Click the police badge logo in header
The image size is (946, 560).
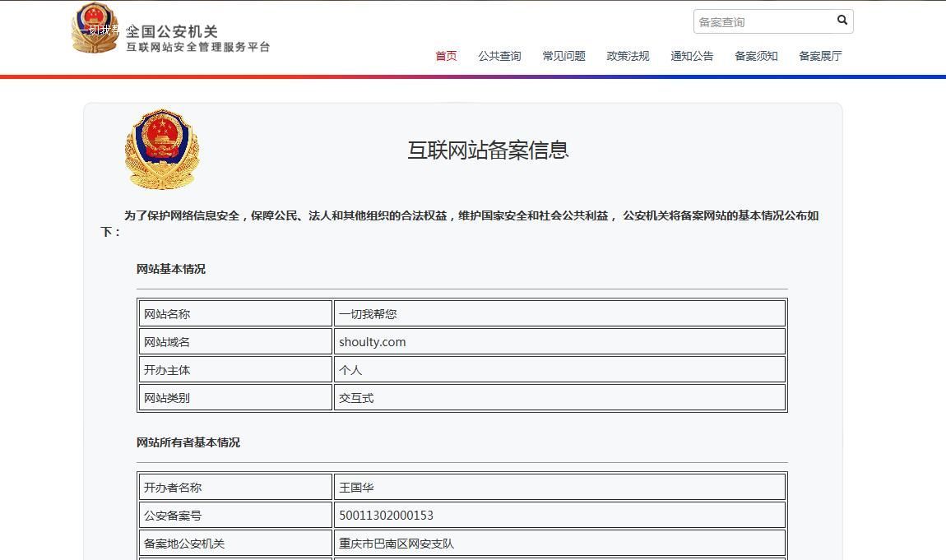[95, 28]
